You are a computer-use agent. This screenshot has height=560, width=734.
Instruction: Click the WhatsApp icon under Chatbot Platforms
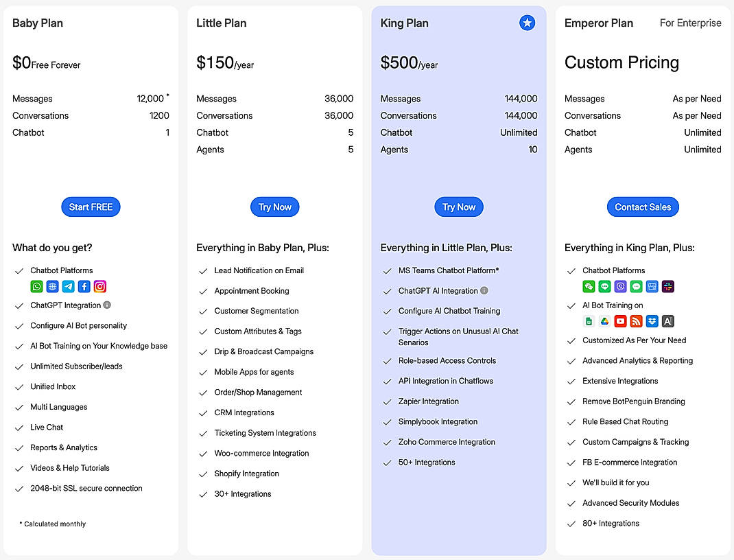pyautogui.click(x=37, y=287)
